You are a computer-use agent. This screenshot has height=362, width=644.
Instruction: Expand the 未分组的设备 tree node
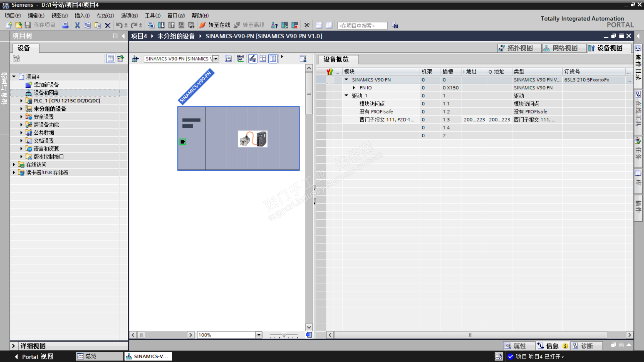point(21,109)
